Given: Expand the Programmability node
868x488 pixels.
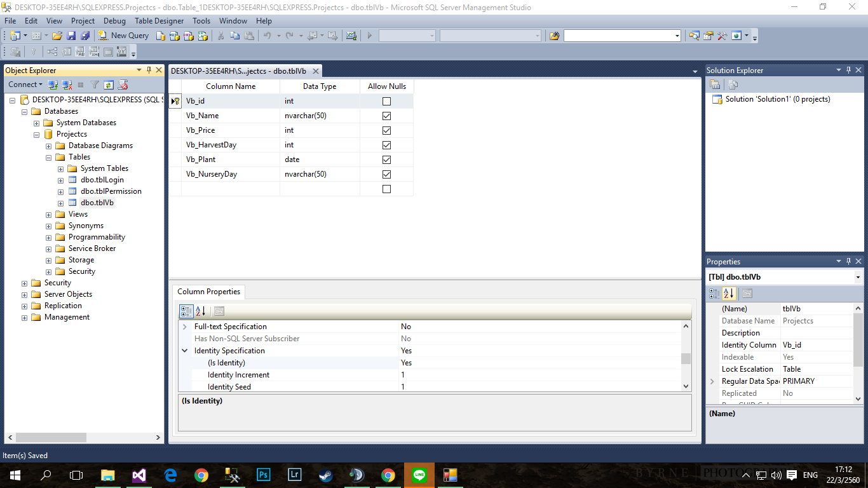Looking at the screenshot, I should point(49,237).
